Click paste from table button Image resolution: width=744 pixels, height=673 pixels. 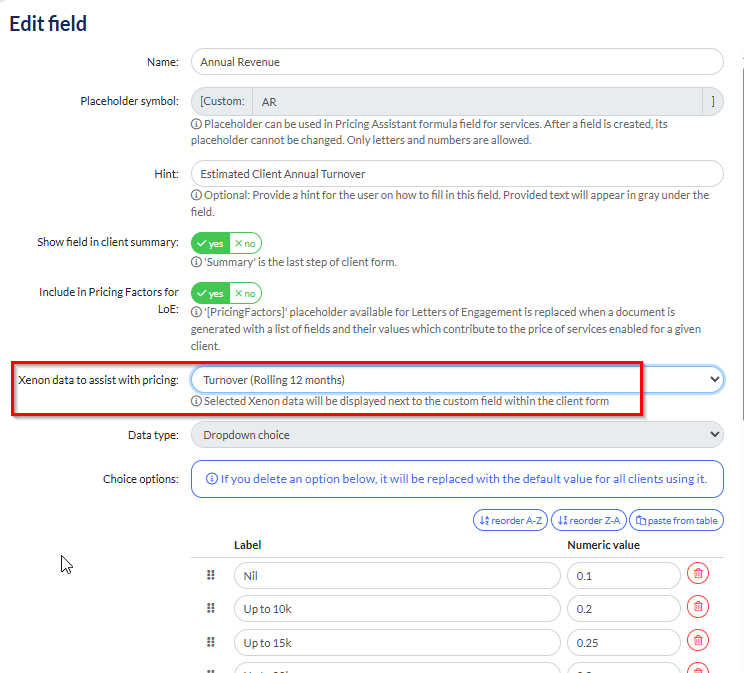click(675, 520)
